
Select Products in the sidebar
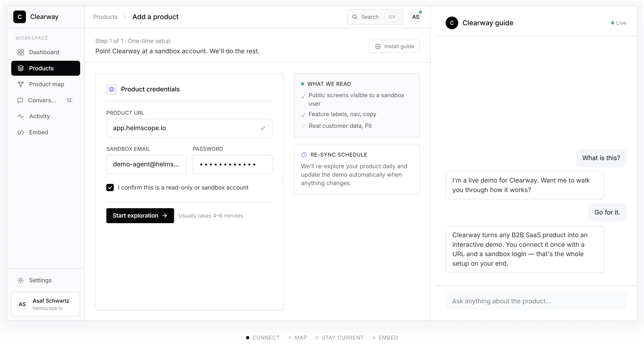[46, 68]
